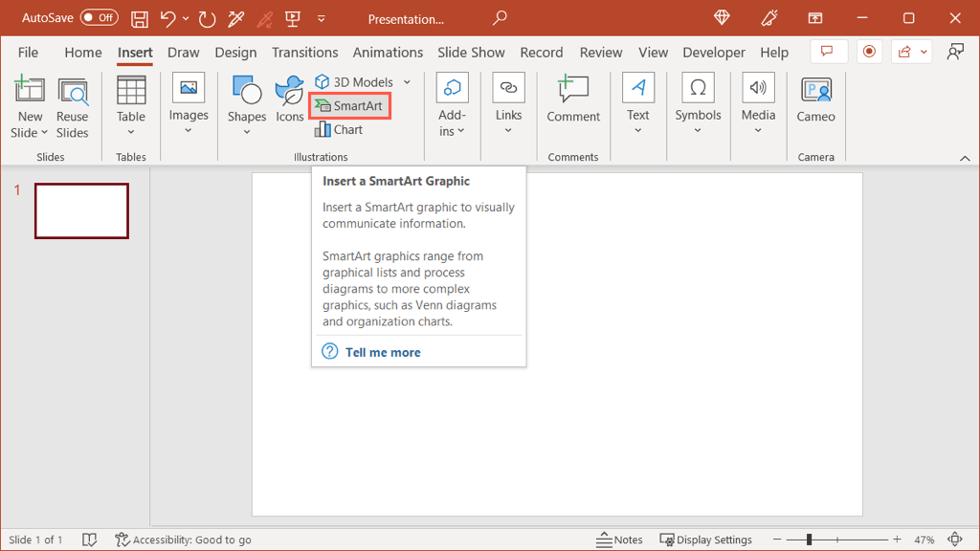Open the View tab
Viewport: 980px width, 551px height.
(x=653, y=53)
